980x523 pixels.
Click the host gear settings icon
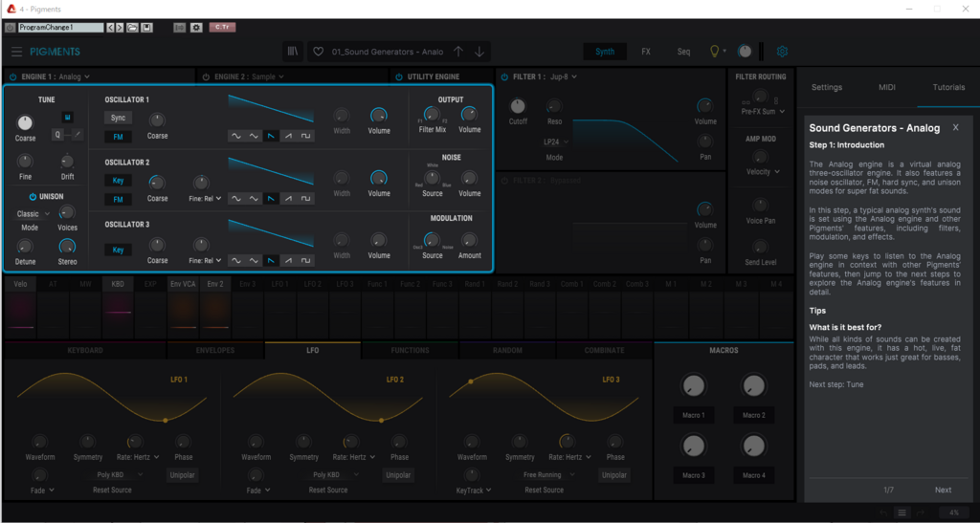point(196,28)
